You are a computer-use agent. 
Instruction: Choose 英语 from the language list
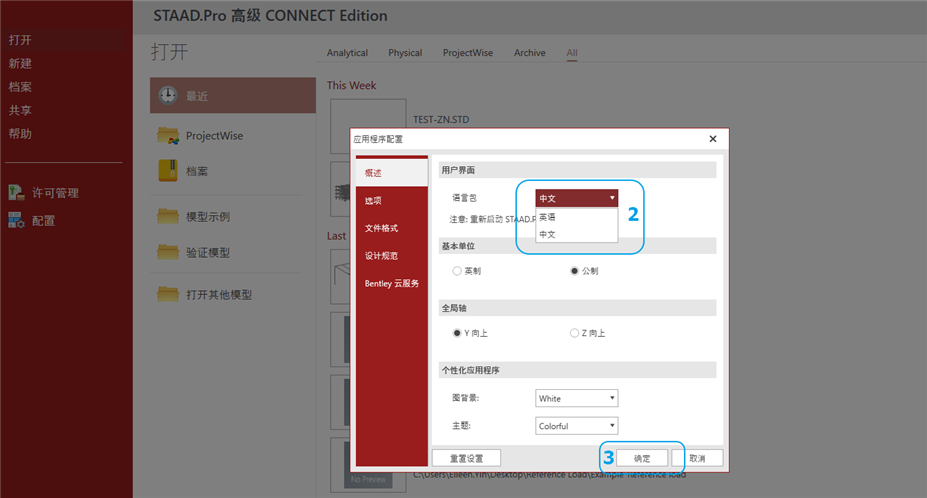tap(576, 217)
